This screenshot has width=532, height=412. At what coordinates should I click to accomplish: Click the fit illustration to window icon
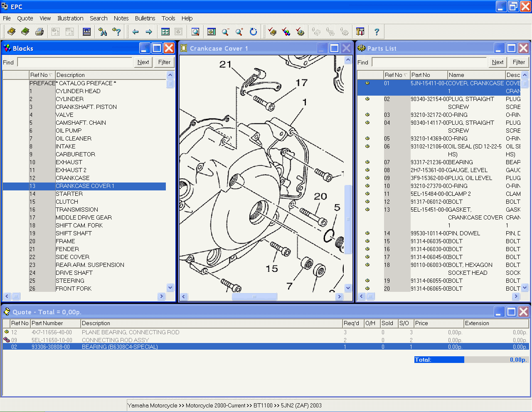[211, 32]
